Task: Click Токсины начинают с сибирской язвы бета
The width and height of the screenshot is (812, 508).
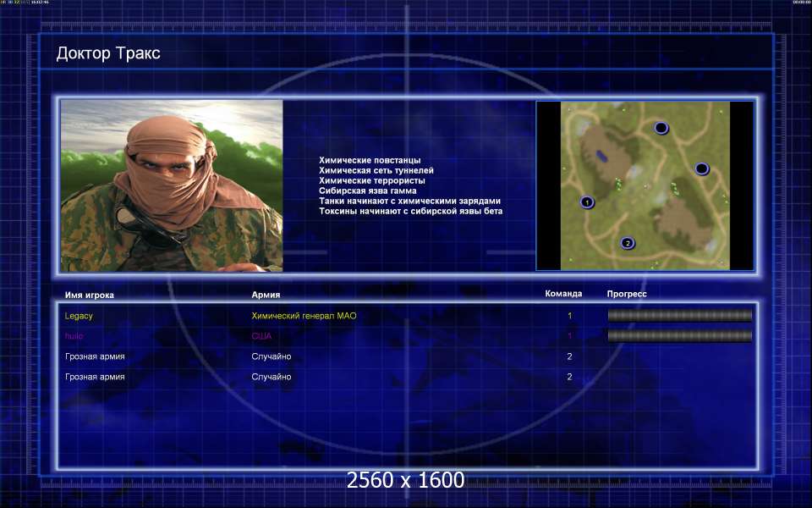Action: pyautogui.click(x=411, y=211)
